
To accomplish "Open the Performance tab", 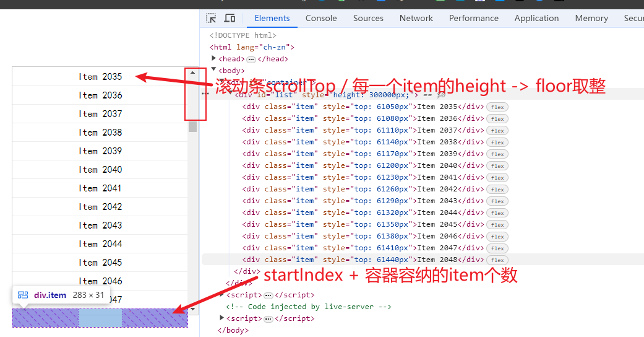I will click(473, 18).
